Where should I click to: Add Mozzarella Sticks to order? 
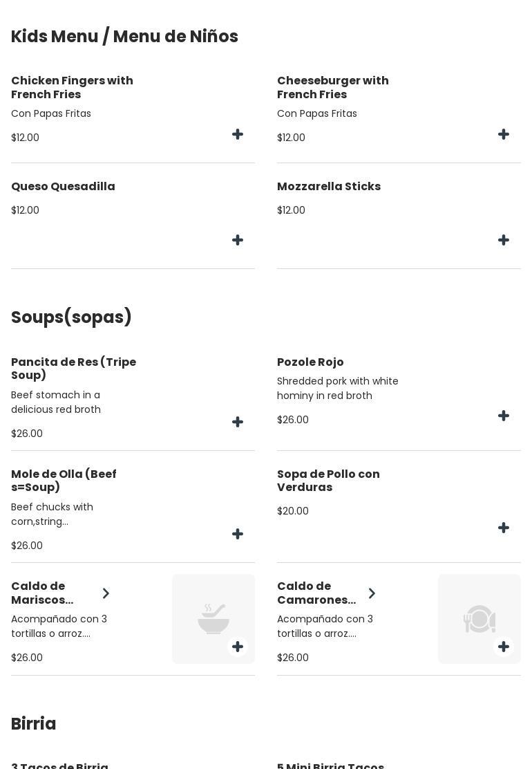tap(504, 241)
